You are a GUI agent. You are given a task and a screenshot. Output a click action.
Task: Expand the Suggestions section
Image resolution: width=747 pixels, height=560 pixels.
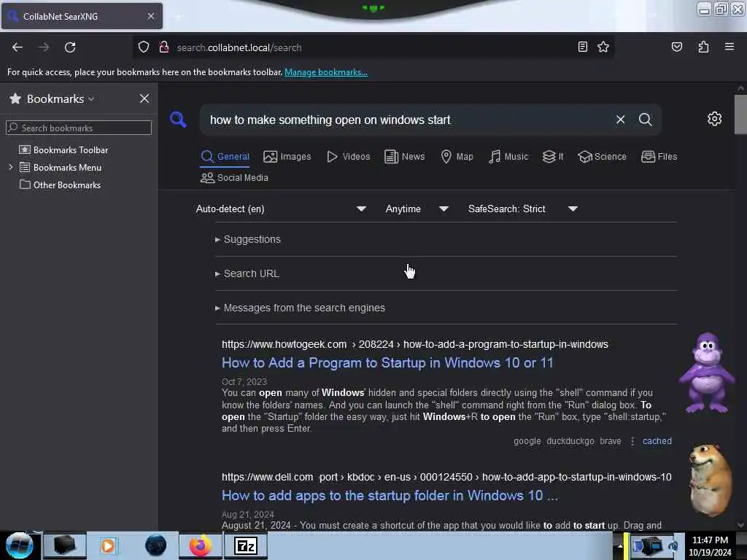(x=248, y=239)
